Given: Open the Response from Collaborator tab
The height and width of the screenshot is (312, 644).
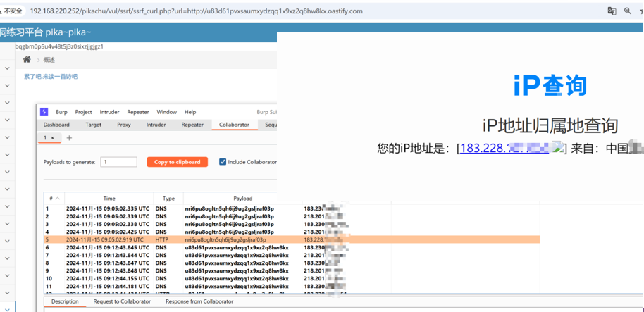Looking at the screenshot, I should (x=199, y=301).
